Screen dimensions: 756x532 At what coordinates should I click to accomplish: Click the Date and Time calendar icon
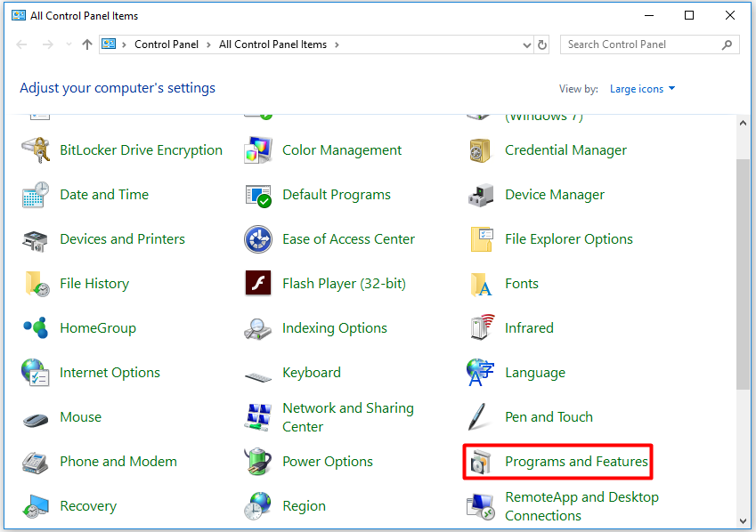[x=36, y=195]
